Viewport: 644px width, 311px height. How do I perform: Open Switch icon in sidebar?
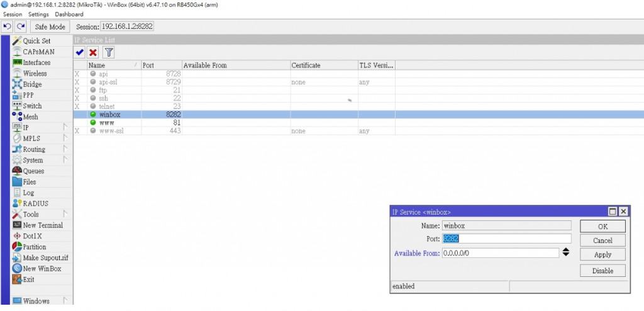click(x=17, y=106)
